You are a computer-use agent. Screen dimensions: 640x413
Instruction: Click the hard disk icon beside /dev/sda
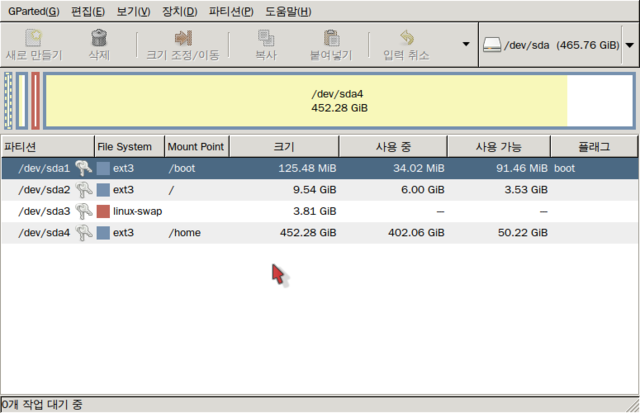(492, 45)
